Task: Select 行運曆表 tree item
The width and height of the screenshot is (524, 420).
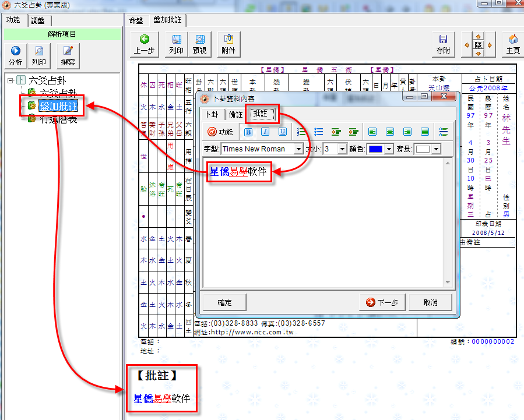Action: (x=58, y=119)
